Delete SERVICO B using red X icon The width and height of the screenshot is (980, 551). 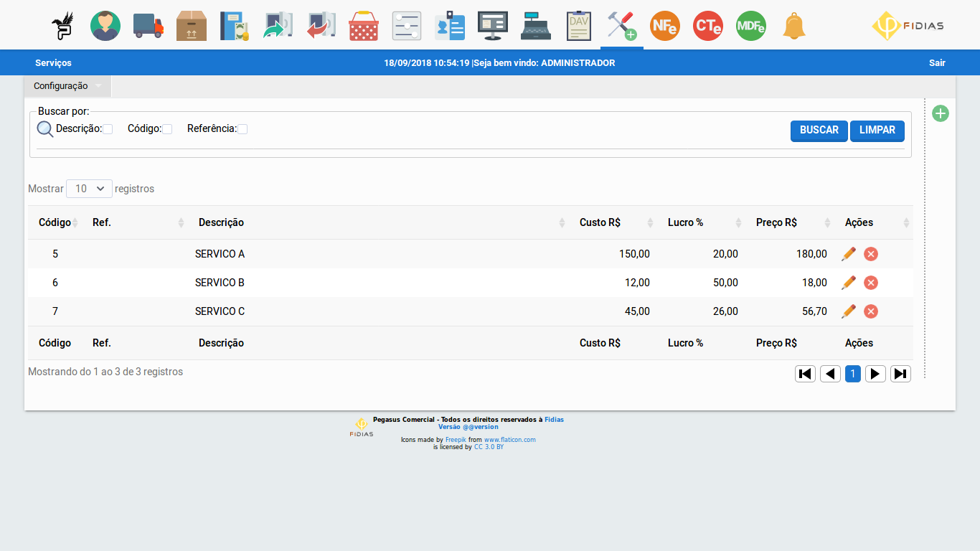point(871,283)
